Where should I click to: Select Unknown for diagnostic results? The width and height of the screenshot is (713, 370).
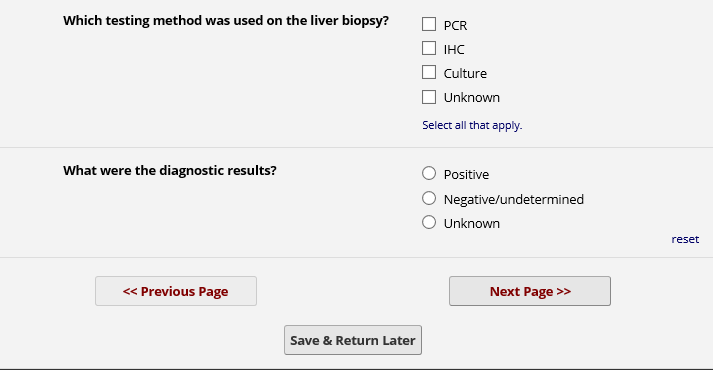pos(429,222)
